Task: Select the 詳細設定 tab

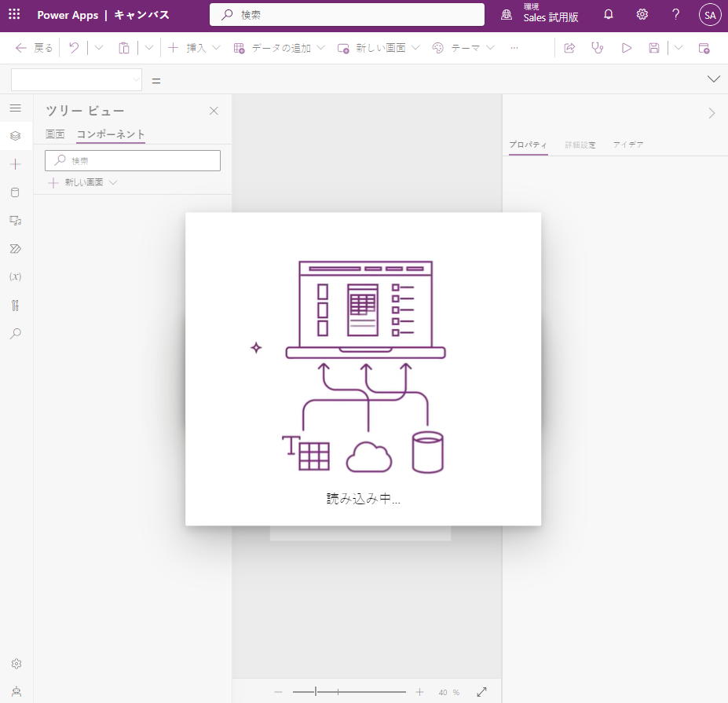Action: coord(580,145)
